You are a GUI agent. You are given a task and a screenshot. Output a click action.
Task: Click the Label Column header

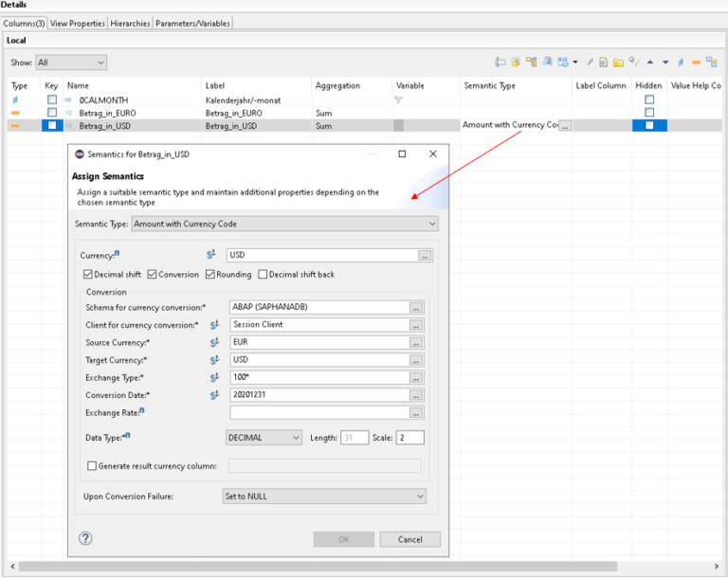[601, 85]
